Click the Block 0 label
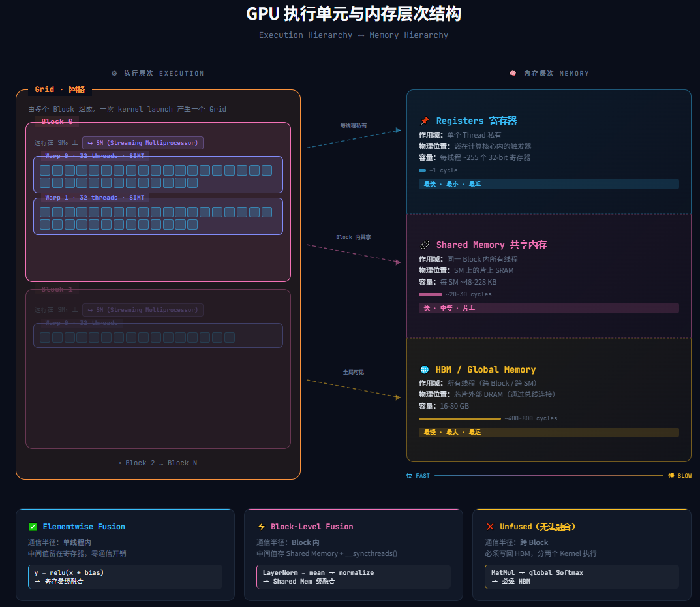Image resolution: width=700 pixels, height=607 pixels. [57, 121]
